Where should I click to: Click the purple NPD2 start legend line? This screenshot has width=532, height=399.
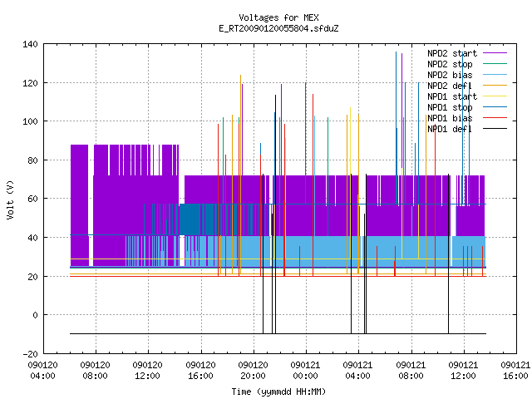click(495, 53)
